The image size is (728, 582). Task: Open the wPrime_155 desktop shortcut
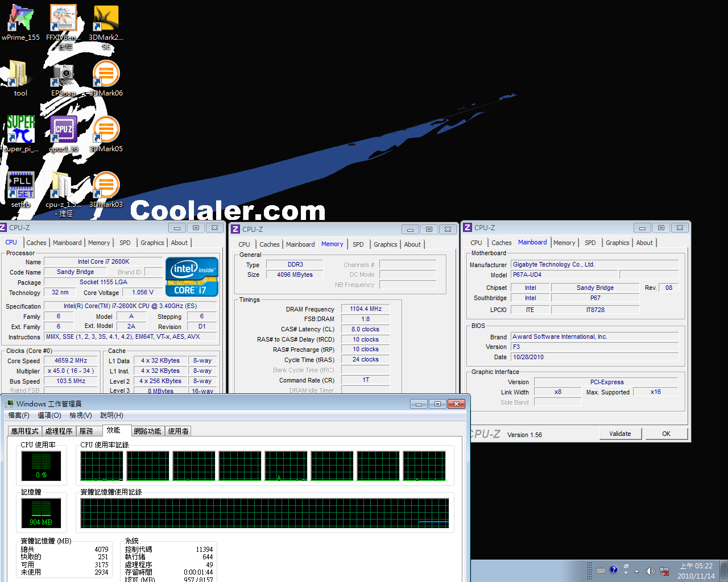20,23
